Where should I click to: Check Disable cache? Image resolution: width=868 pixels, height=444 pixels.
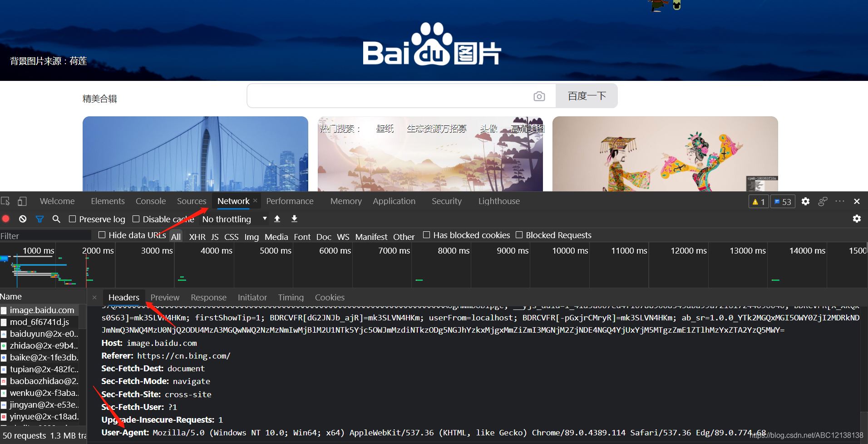(135, 219)
